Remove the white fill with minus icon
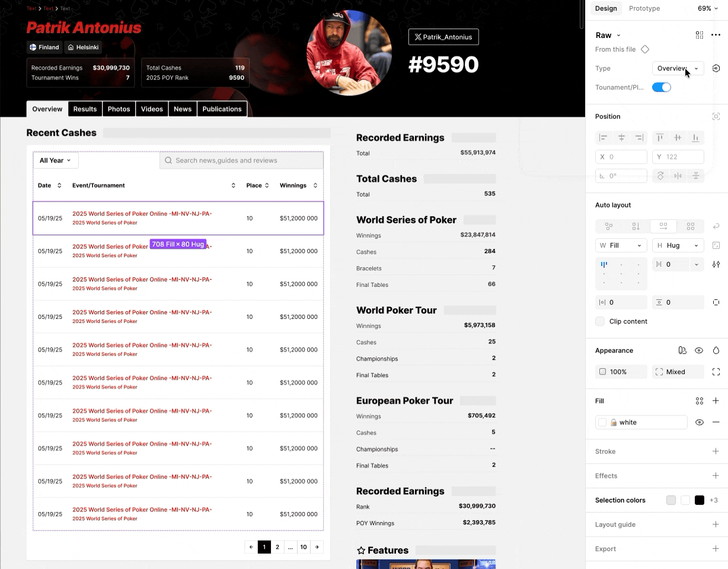The width and height of the screenshot is (728, 569). 716,422
